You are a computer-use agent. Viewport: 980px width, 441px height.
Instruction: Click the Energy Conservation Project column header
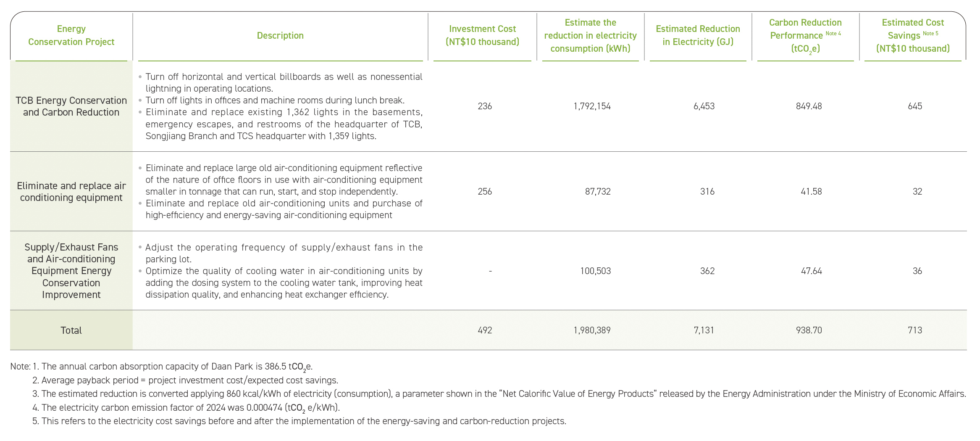[x=71, y=35]
